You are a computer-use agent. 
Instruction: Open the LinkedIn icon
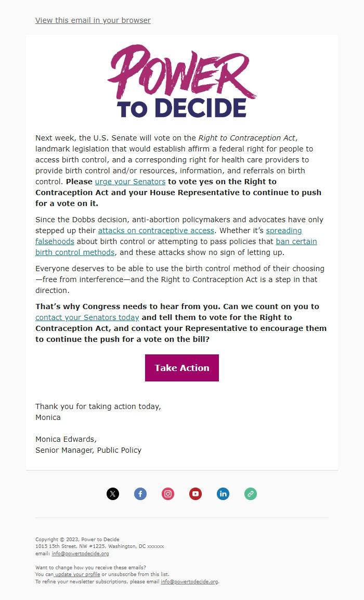coord(223,494)
